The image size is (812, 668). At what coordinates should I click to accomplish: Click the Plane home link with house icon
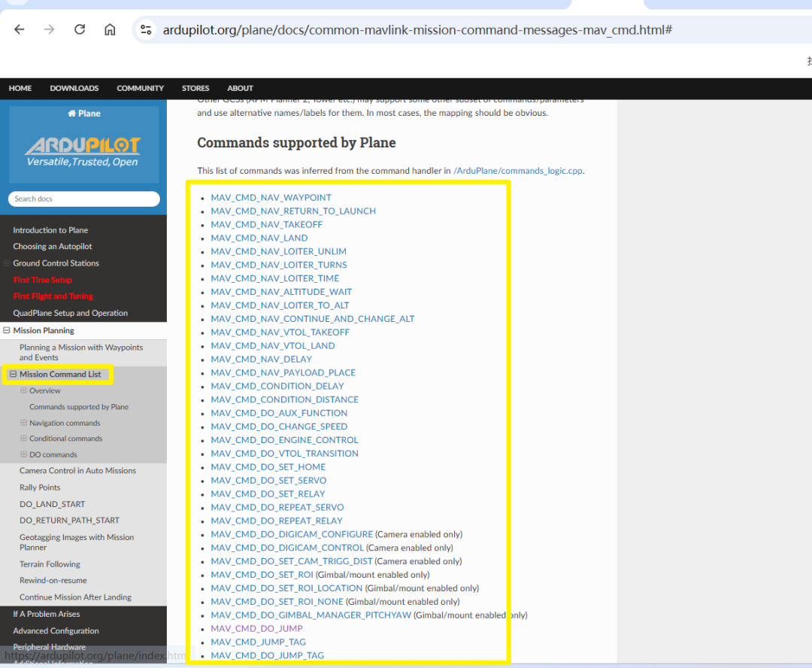(84, 114)
